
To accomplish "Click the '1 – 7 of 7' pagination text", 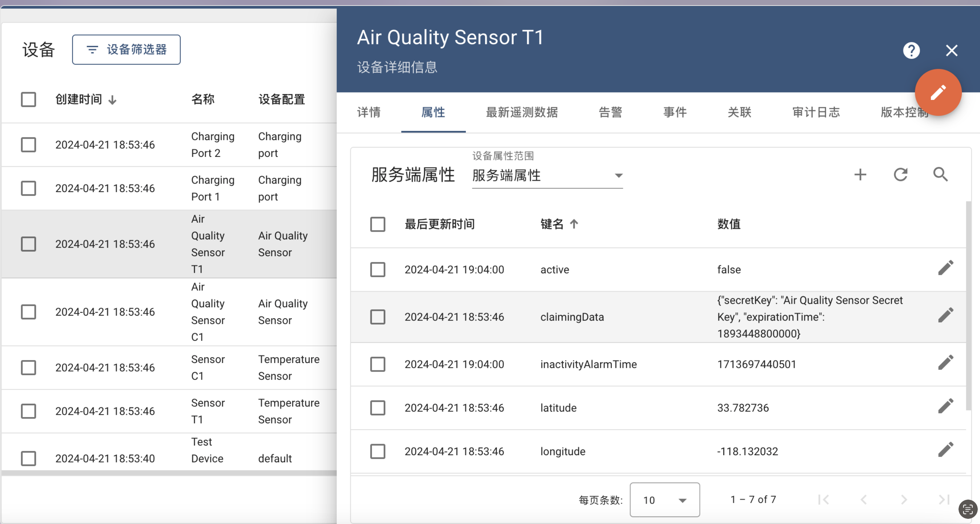I will tap(753, 499).
